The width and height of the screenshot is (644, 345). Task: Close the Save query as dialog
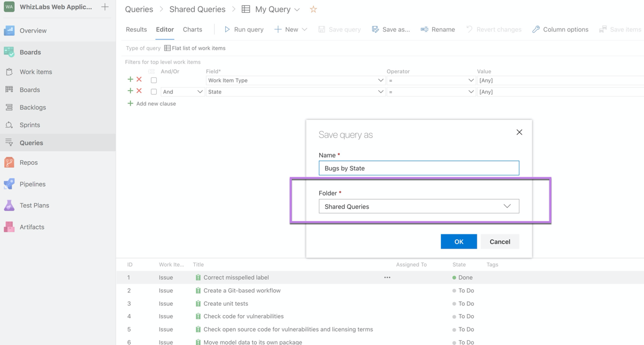pyautogui.click(x=519, y=132)
